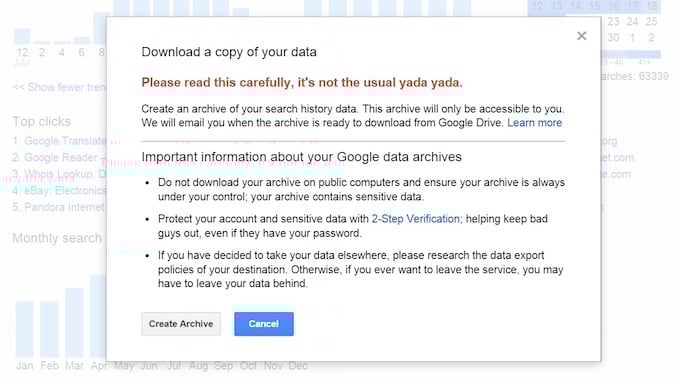Screen dimensions: 680x380
Task: Click Show fewer trends link
Action: pos(60,87)
